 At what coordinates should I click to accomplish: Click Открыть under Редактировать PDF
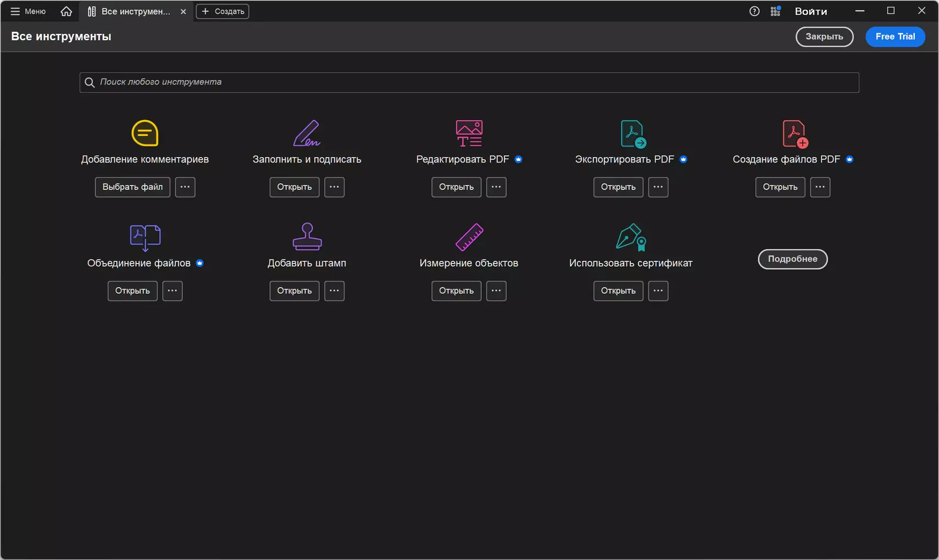(456, 187)
